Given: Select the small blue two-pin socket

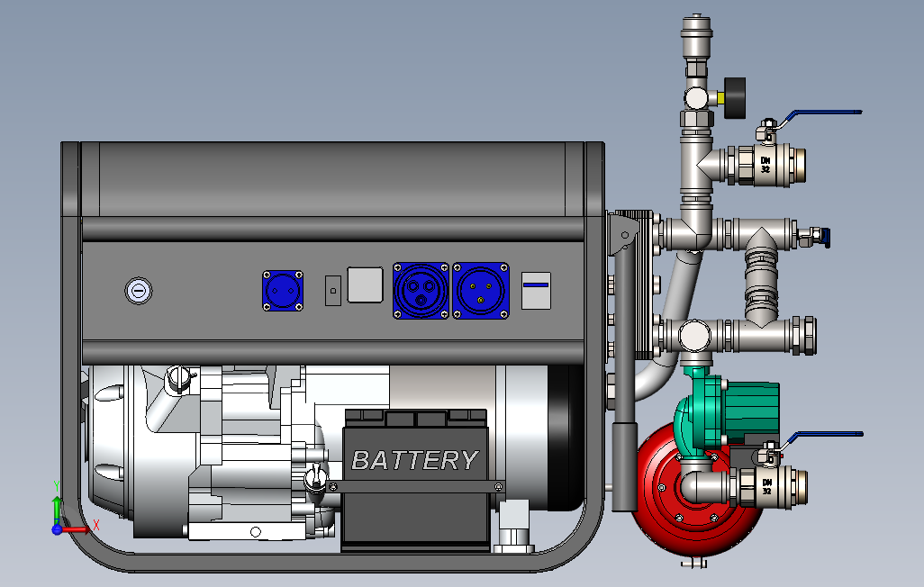Looking at the screenshot, I should click(283, 291).
